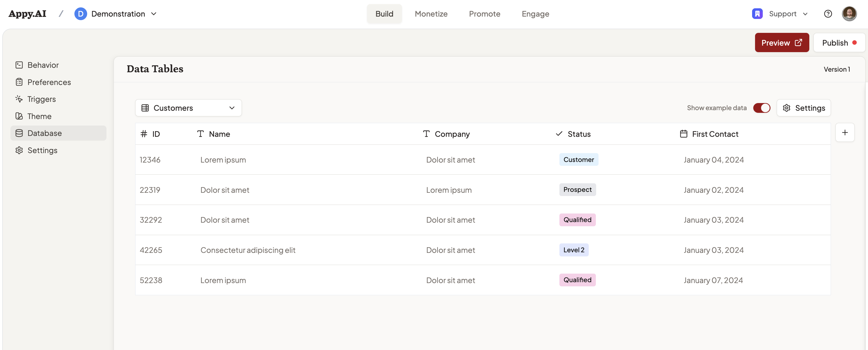The height and width of the screenshot is (350, 868).
Task: Click the Behavior sidebar icon
Action: click(x=19, y=65)
